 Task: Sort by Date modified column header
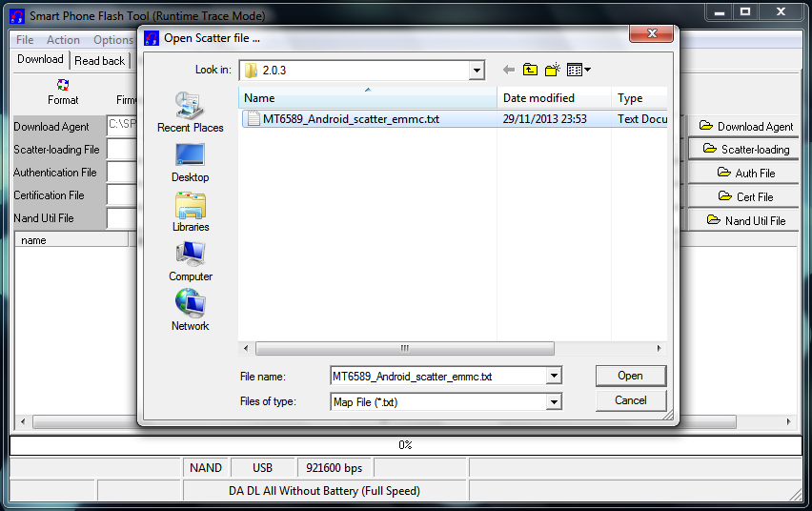554,98
